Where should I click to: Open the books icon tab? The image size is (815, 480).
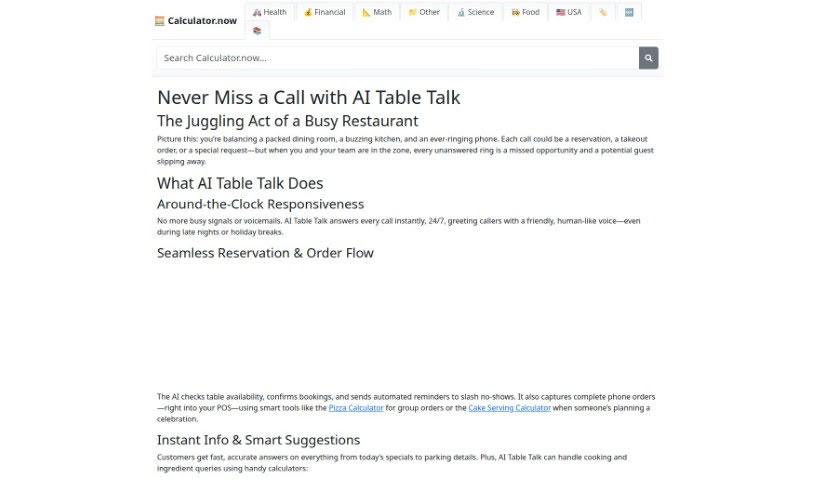pos(257,31)
